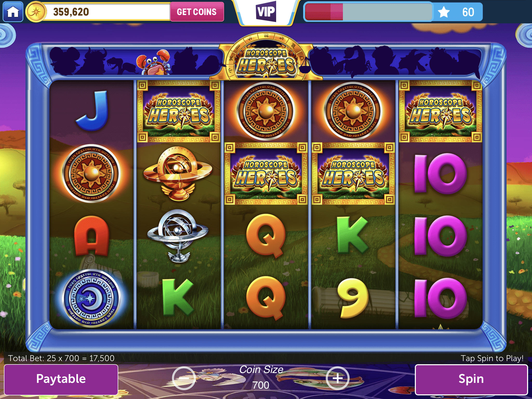The image size is (532, 399).
Task: Increase coin size with plus button
Action: pos(337,378)
